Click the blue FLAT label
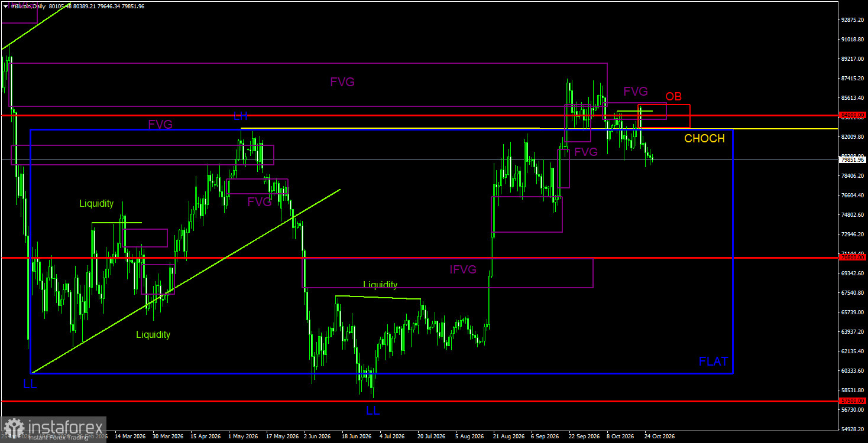 point(713,361)
